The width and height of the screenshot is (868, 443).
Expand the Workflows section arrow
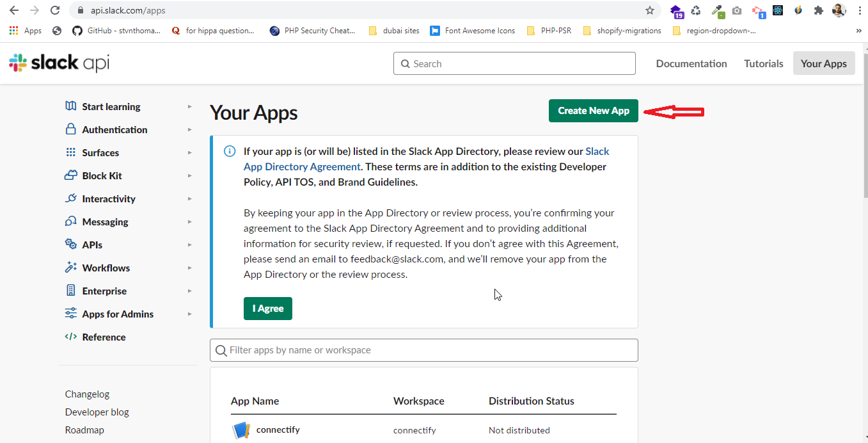pyautogui.click(x=189, y=268)
